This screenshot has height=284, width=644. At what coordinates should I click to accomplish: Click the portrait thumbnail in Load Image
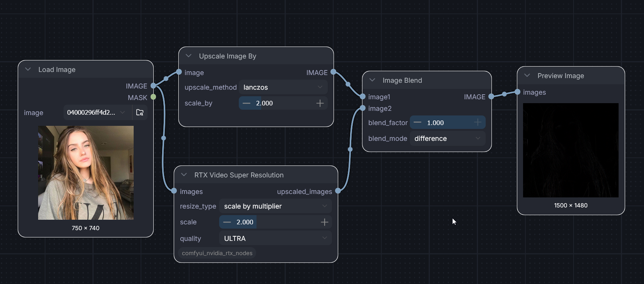click(x=86, y=173)
